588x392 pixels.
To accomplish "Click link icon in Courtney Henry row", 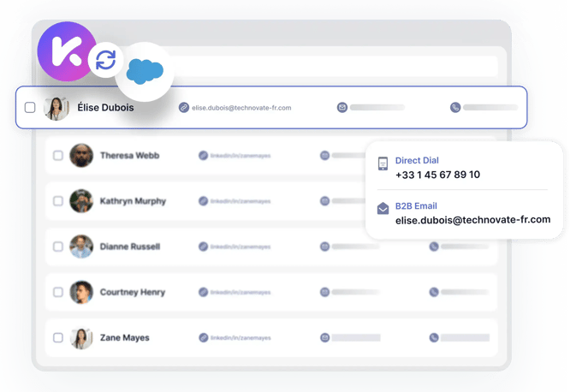I will [x=203, y=292].
